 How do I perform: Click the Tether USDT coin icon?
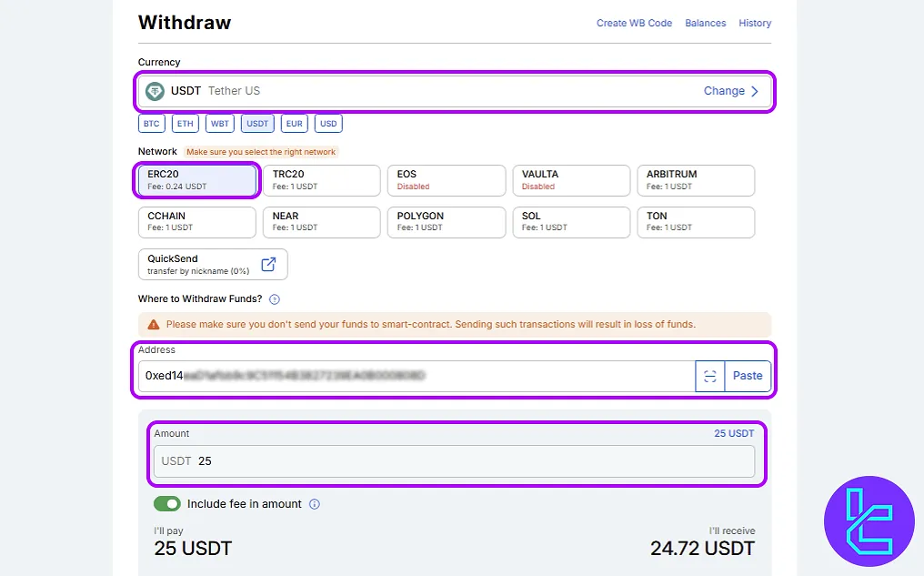155,91
